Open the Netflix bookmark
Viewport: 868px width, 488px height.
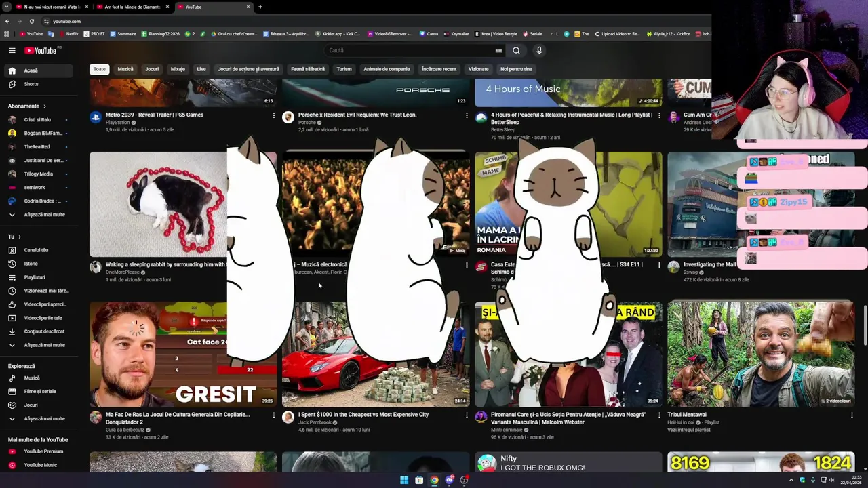point(68,33)
